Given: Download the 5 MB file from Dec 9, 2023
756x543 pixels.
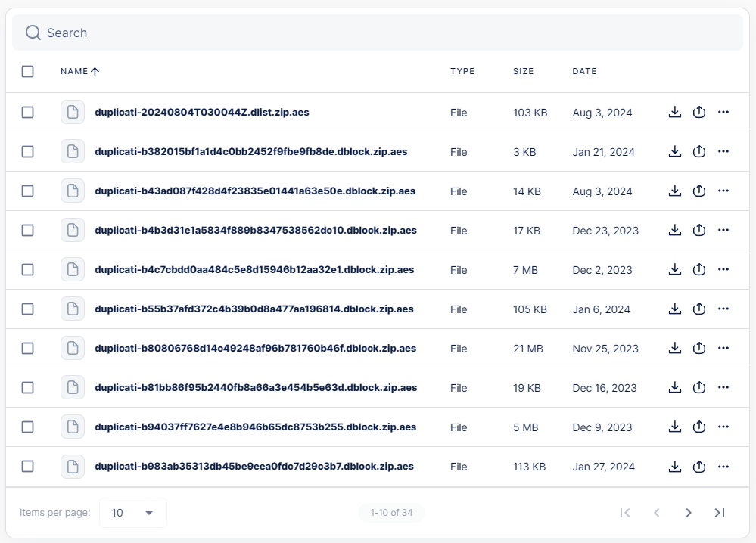Looking at the screenshot, I should pyautogui.click(x=675, y=427).
